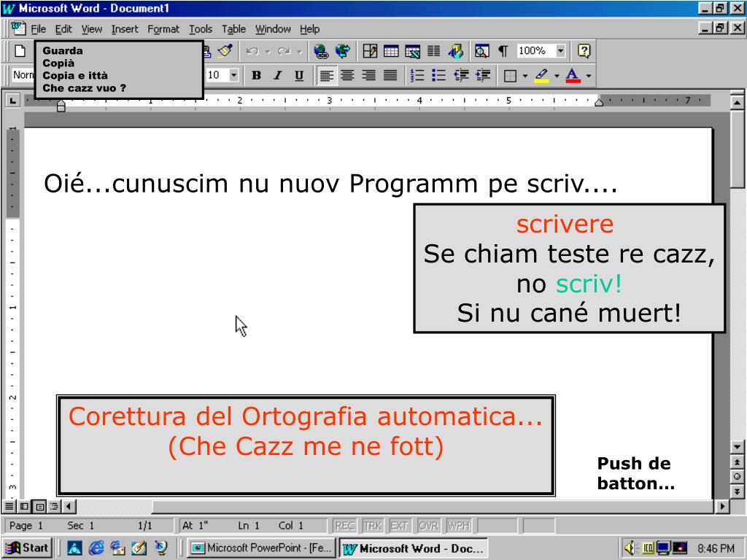Open the View menu

point(91,29)
